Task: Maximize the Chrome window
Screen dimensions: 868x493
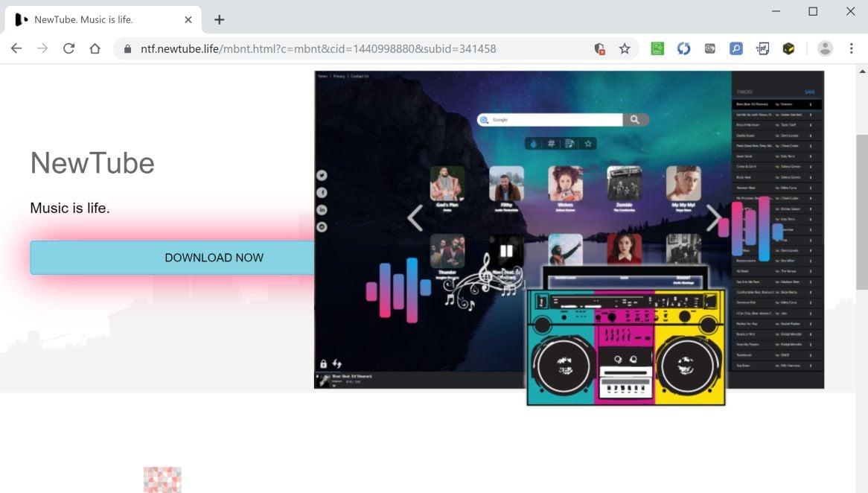Action: pos(813,11)
